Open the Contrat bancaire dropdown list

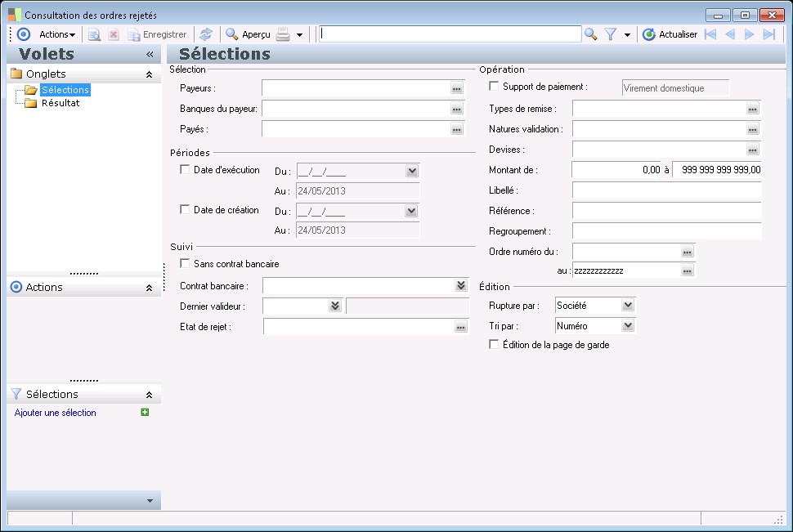pyautogui.click(x=460, y=285)
